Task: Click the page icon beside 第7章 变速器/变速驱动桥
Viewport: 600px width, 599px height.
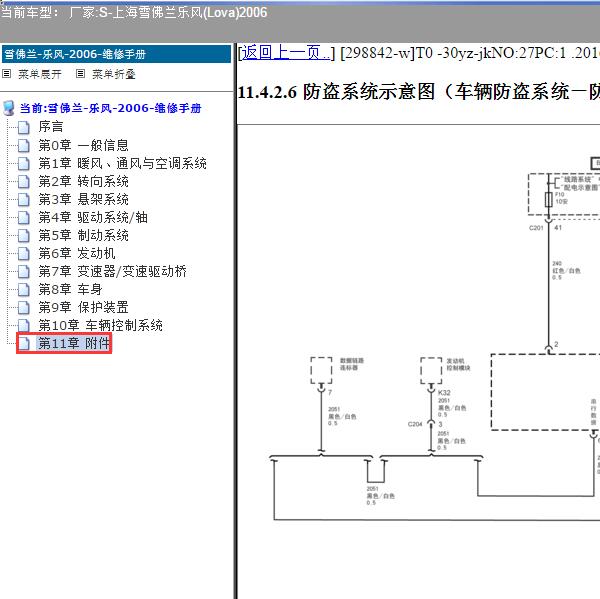Action: tap(24, 271)
